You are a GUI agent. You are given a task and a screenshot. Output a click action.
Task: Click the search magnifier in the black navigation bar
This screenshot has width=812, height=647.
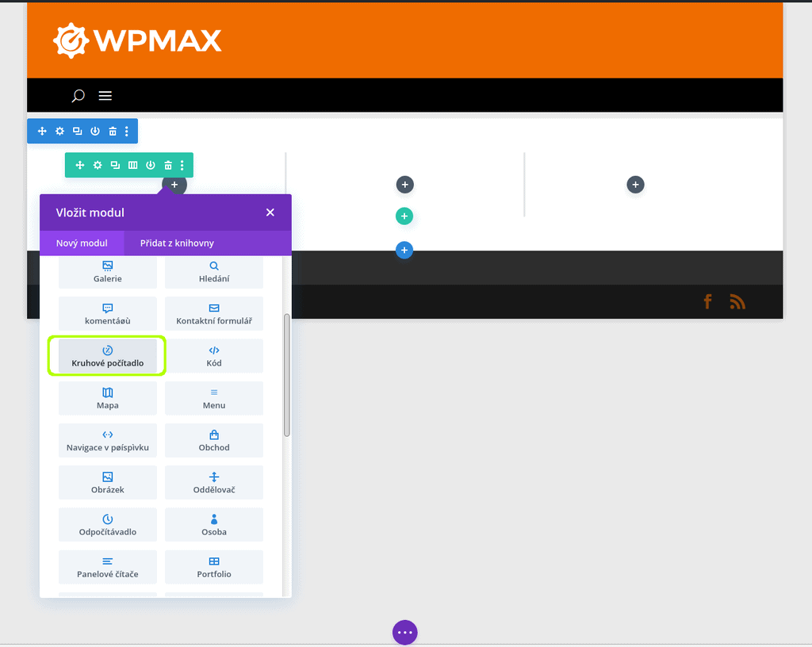(79, 96)
